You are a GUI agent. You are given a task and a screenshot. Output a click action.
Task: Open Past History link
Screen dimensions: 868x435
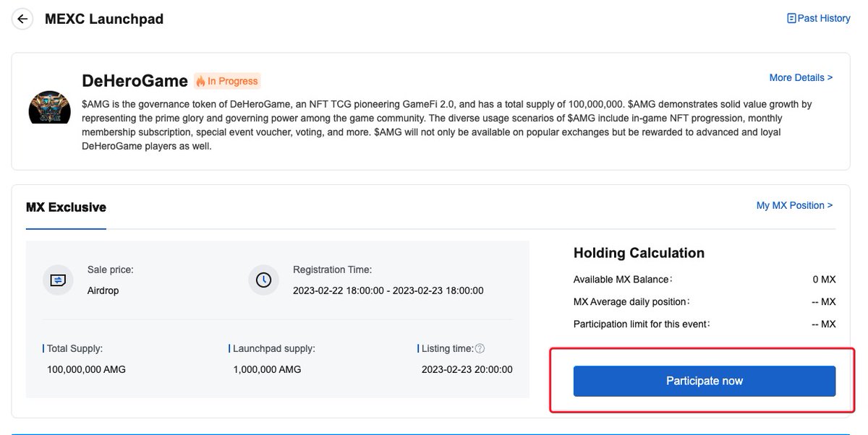pos(824,18)
